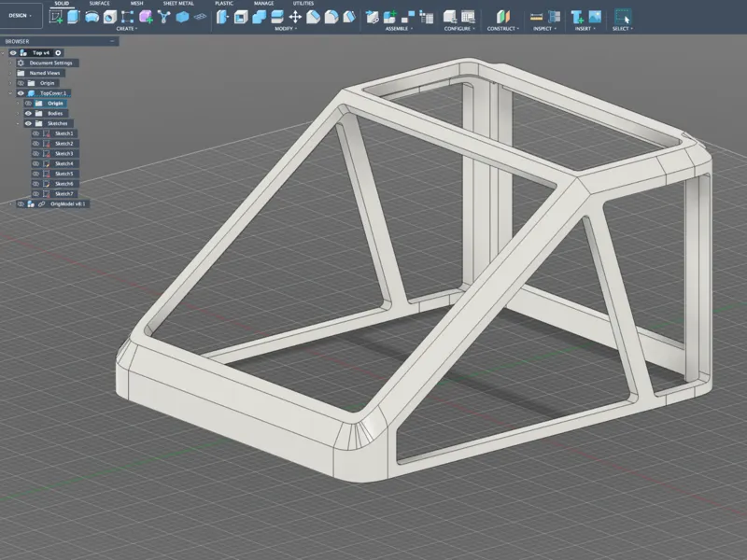Show Sketch5 via its eye icon
This screenshot has width=747, height=560.
(35, 174)
